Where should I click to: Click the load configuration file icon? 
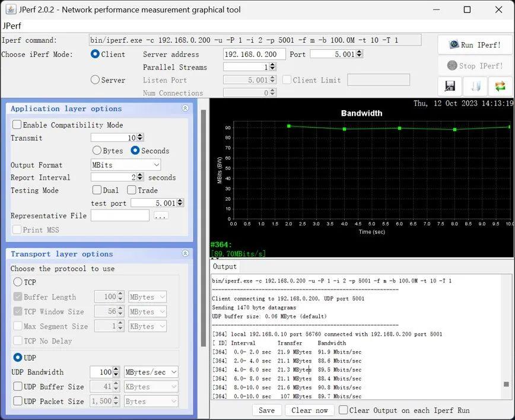point(475,86)
